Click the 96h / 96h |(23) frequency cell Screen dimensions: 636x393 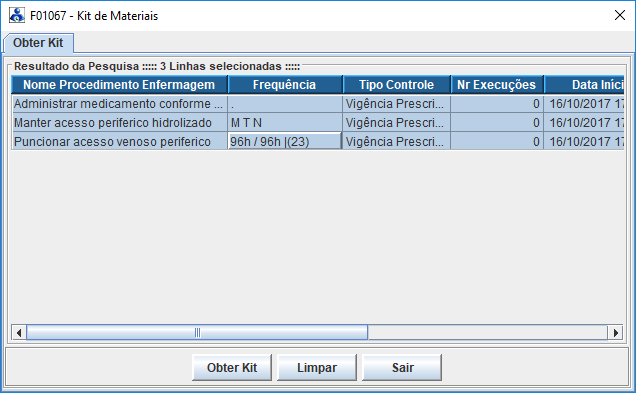point(285,142)
